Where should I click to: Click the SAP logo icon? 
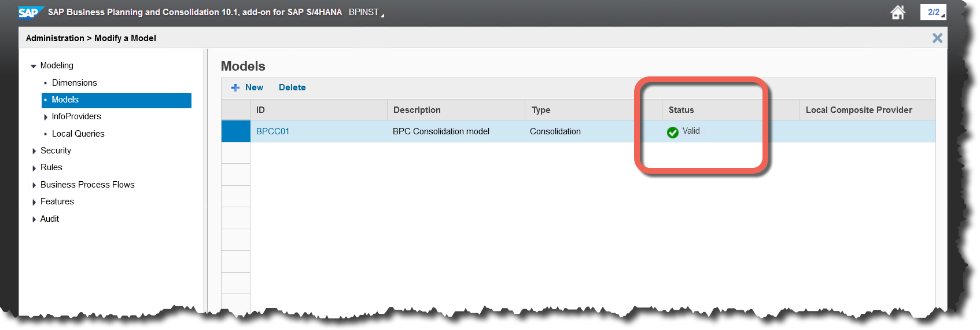click(x=29, y=12)
